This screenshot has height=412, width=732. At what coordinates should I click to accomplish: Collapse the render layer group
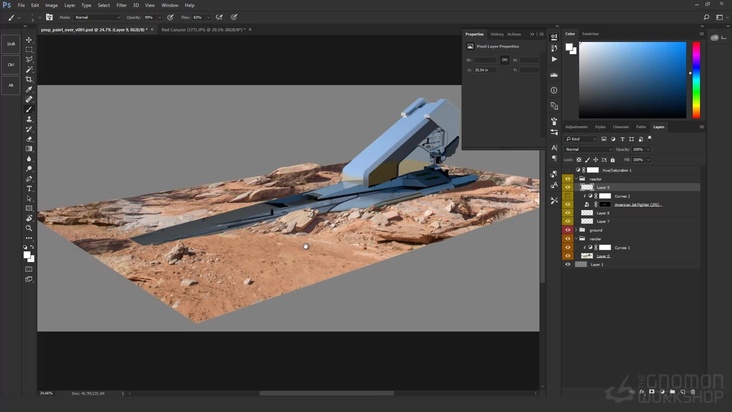coord(577,238)
